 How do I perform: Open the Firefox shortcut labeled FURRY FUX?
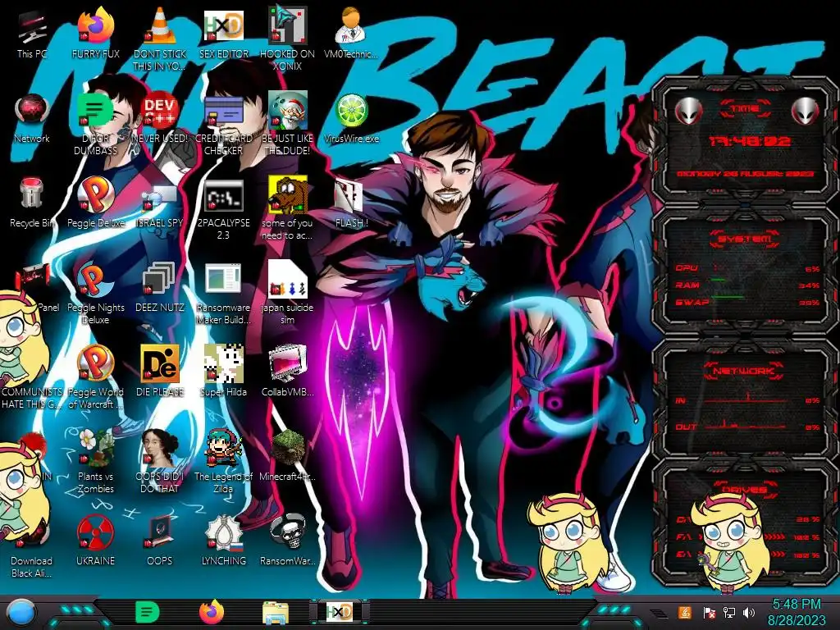point(95,27)
